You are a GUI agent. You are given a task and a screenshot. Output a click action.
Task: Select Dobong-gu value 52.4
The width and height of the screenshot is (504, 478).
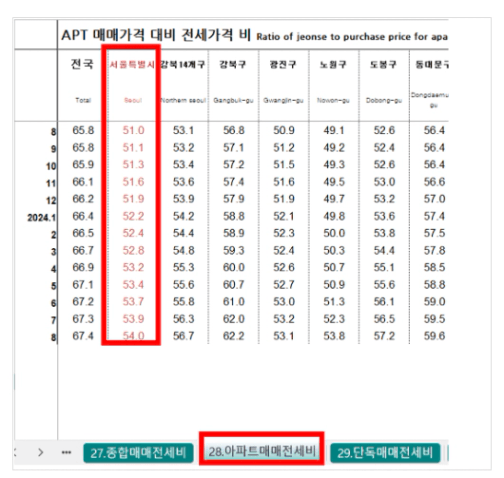[x=384, y=147]
